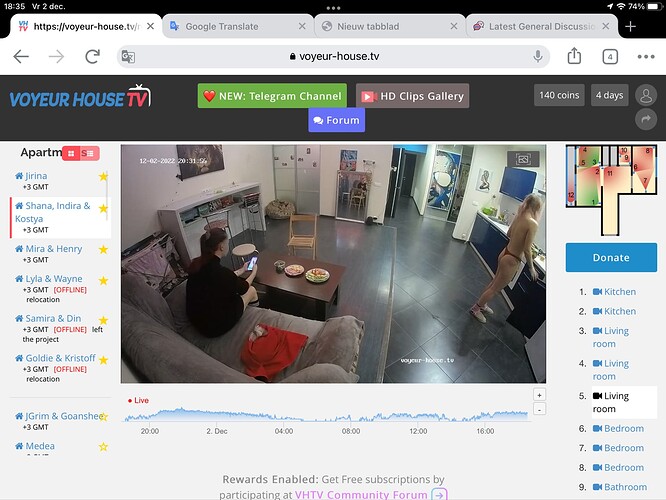Zoom in timeline with plus button
This screenshot has width=666, height=500.
point(539,395)
